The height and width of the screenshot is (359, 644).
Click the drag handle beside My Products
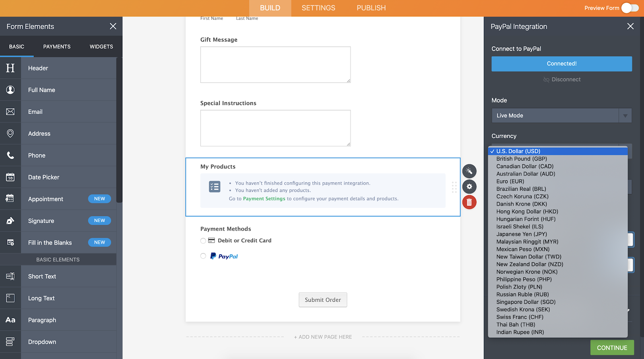coord(454,187)
